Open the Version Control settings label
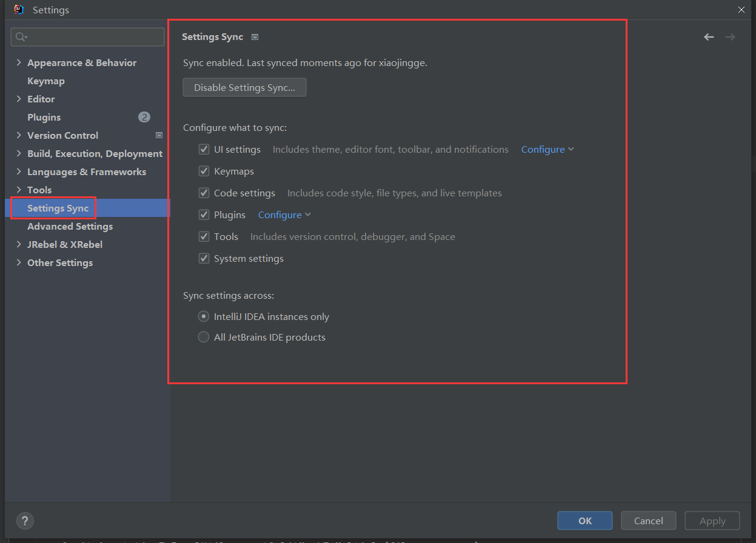Screen dimensions: 756x543 (63, 135)
